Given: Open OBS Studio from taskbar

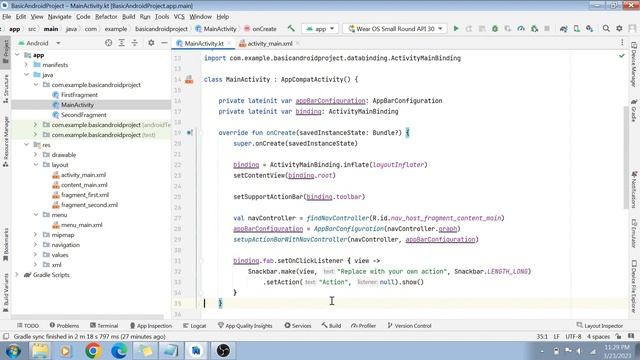Looking at the screenshot, I should pyautogui.click(x=223, y=351).
